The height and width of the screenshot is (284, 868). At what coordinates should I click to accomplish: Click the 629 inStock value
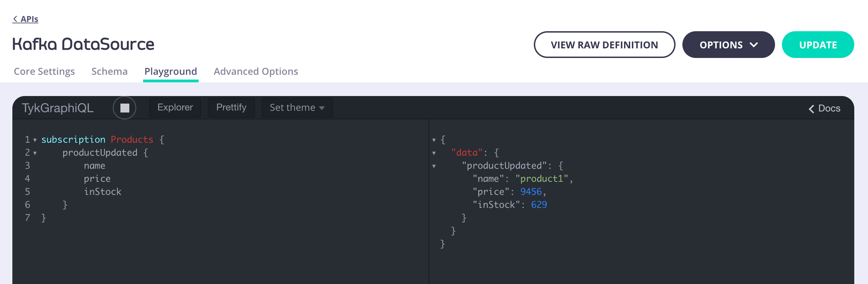tap(539, 205)
